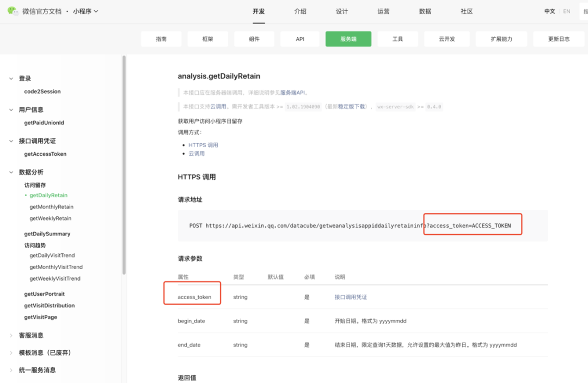The height and width of the screenshot is (383, 588).
Task: Open the 指南 sub-navigation button
Action: (161, 39)
